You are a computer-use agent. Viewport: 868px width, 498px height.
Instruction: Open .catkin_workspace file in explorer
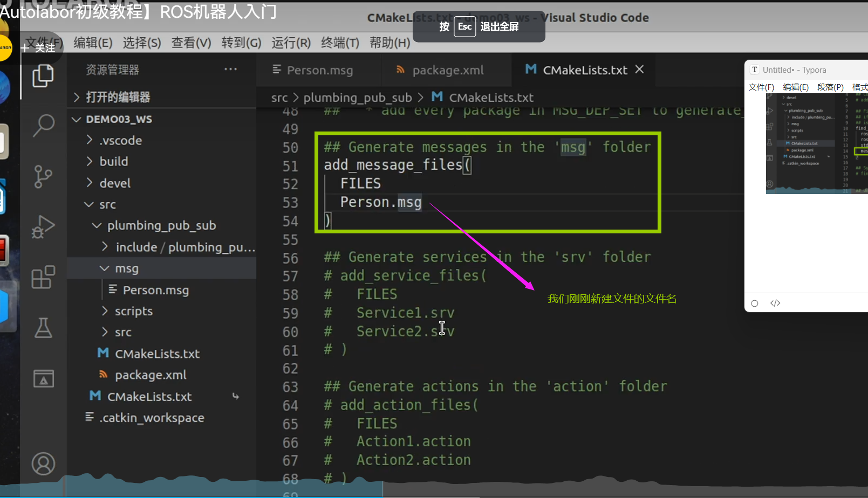click(x=162, y=417)
